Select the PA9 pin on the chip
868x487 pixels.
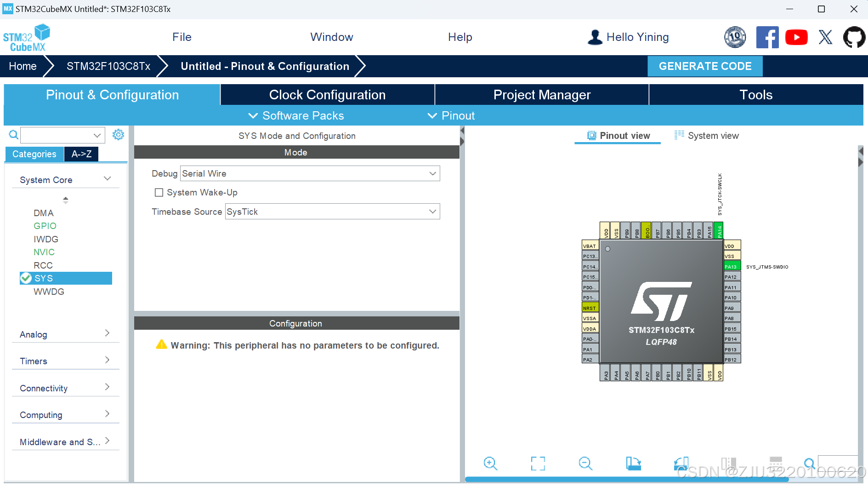732,308
